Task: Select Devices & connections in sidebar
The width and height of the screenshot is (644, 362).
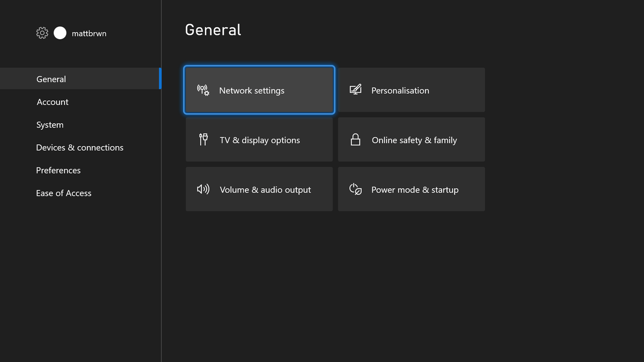Action: pyautogui.click(x=79, y=147)
